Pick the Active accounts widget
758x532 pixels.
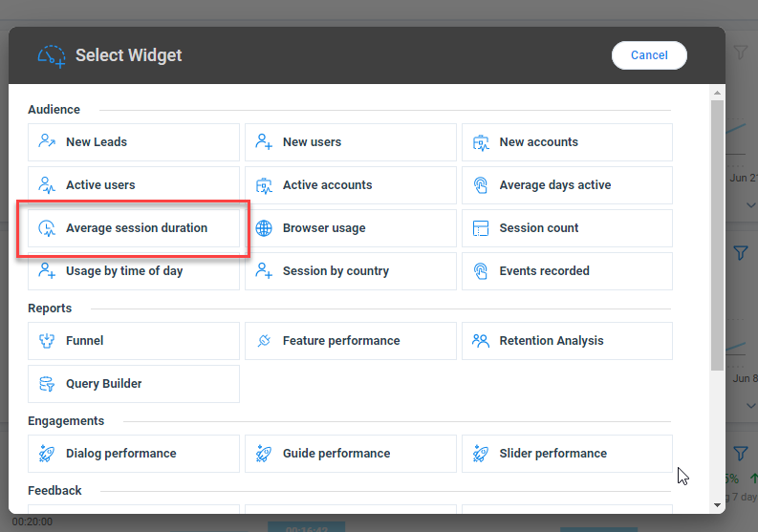click(351, 185)
